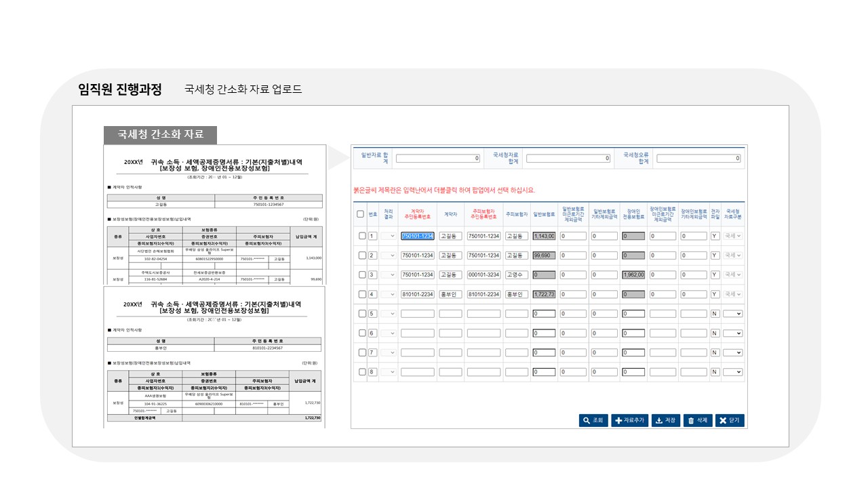Click the trash icon on the 삭제 button

[691, 420]
